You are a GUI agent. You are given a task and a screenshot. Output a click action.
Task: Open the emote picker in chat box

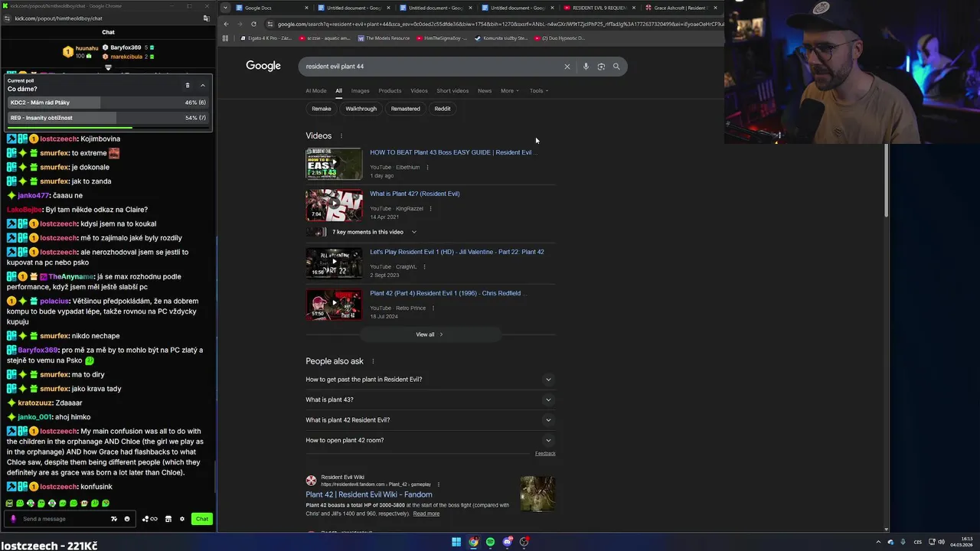point(127,519)
